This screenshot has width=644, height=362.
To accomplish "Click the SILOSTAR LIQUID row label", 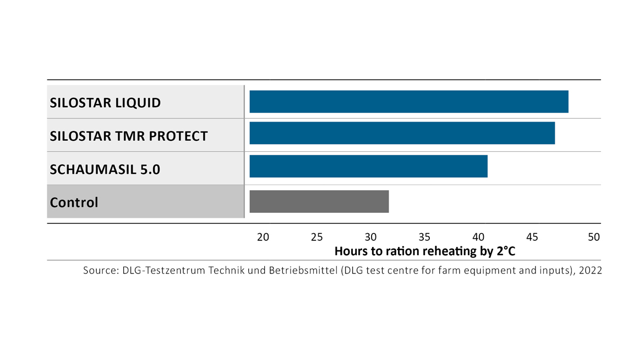I will pyautogui.click(x=105, y=103).
